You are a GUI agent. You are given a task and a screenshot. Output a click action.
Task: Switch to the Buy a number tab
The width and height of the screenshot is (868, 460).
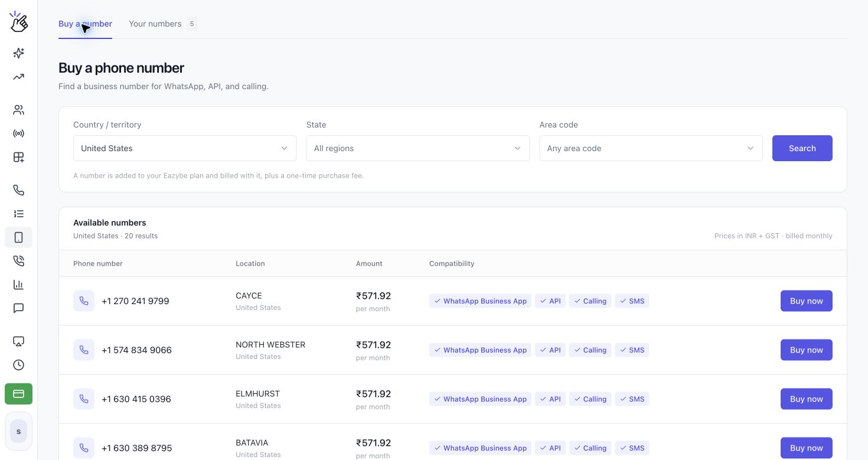[85, 24]
